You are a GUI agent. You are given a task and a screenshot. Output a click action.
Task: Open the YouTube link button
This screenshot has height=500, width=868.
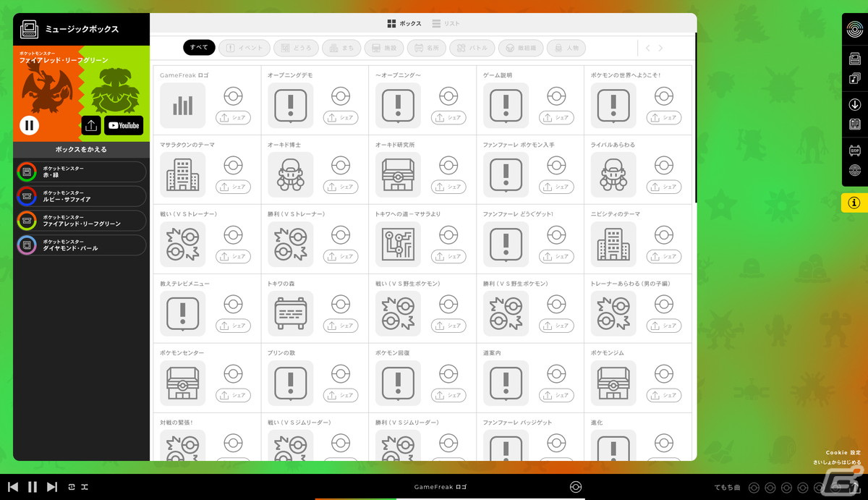point(124,125)
